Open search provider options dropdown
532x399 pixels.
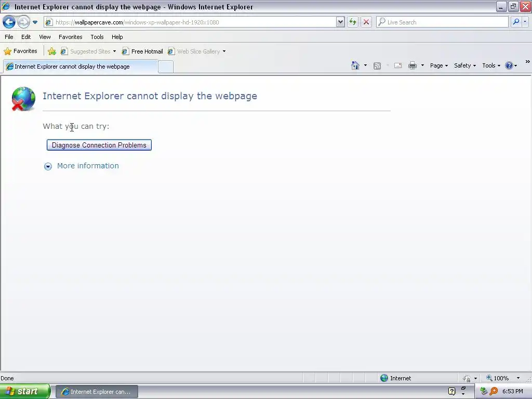(525, 22)
